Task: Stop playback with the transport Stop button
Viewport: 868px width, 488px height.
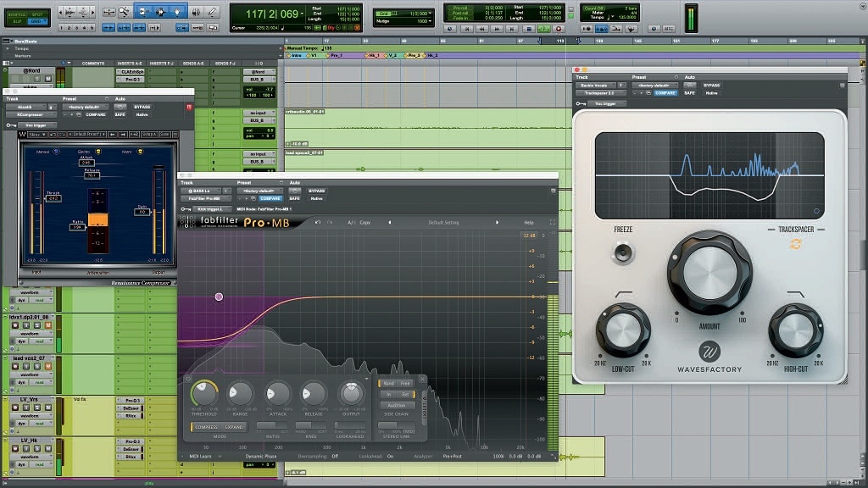Action: pos(529,29)
